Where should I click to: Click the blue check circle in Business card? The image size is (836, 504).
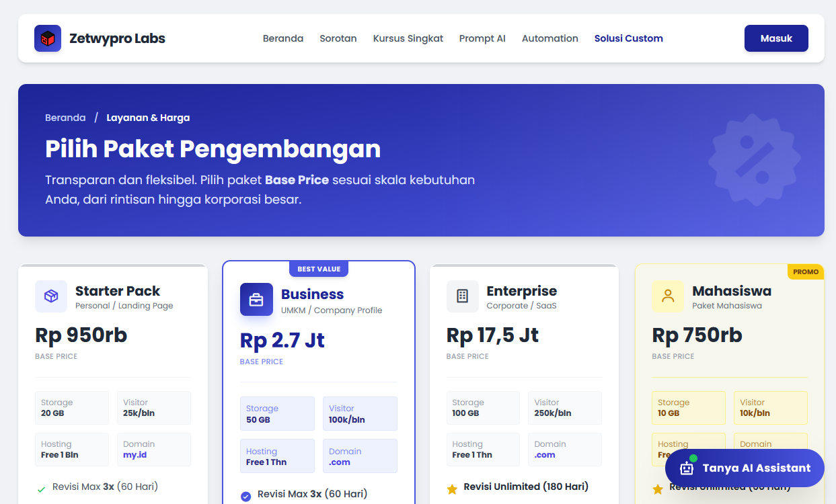pyautogui.click(x=245, y=497)
